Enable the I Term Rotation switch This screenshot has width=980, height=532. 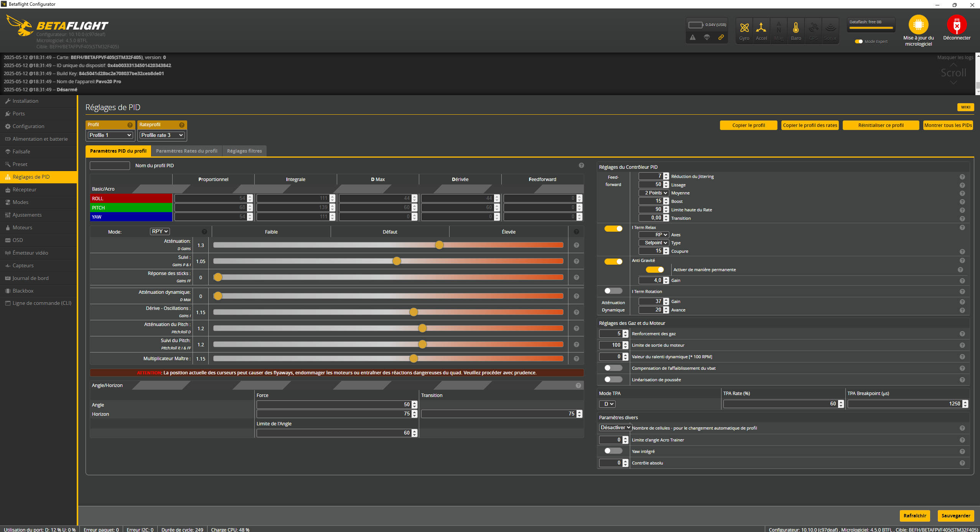(613, 291)
